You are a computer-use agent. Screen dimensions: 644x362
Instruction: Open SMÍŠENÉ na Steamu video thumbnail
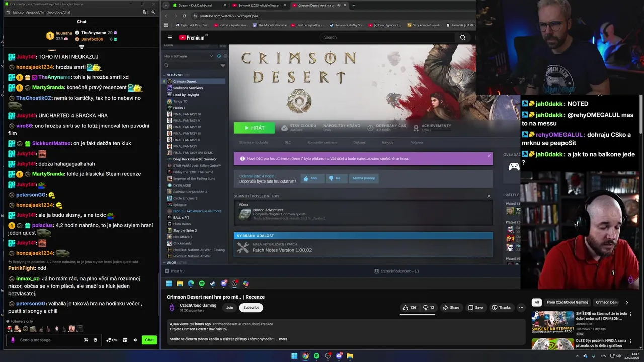pos(552,322)
